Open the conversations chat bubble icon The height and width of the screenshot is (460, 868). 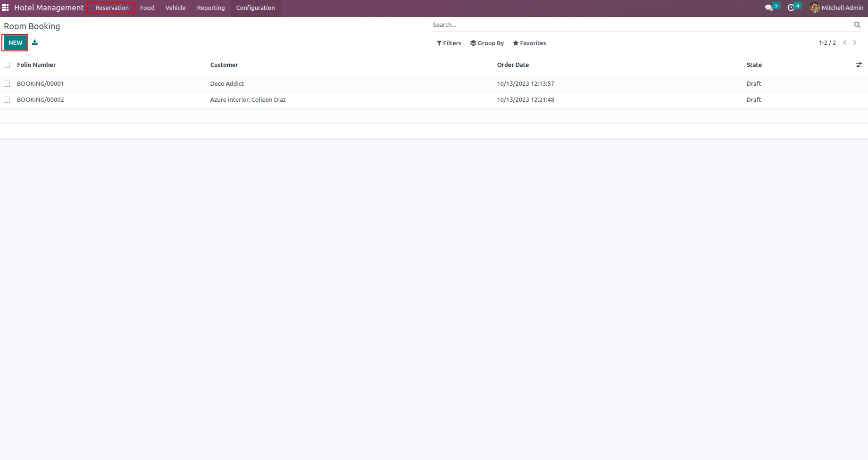pyautogui.click(x=769, y=8)
